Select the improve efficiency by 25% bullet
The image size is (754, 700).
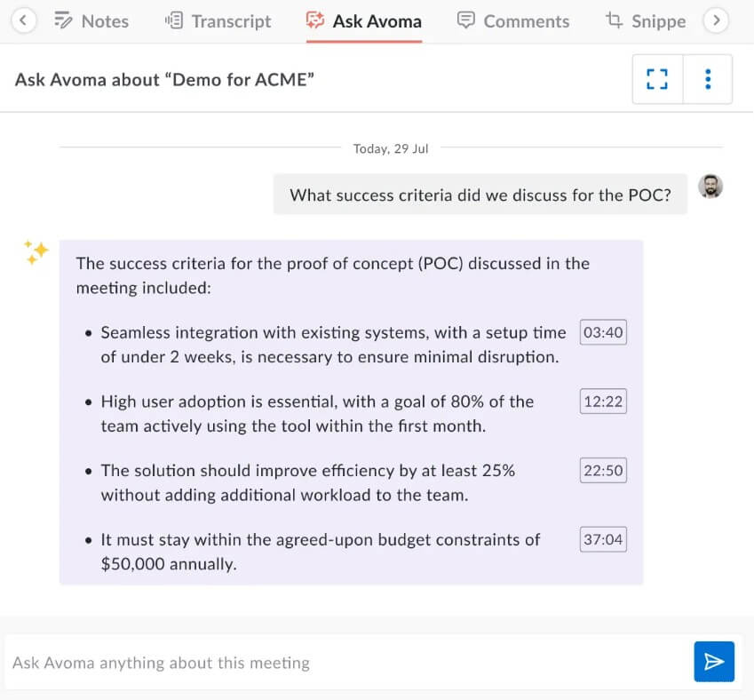(308, 482)
